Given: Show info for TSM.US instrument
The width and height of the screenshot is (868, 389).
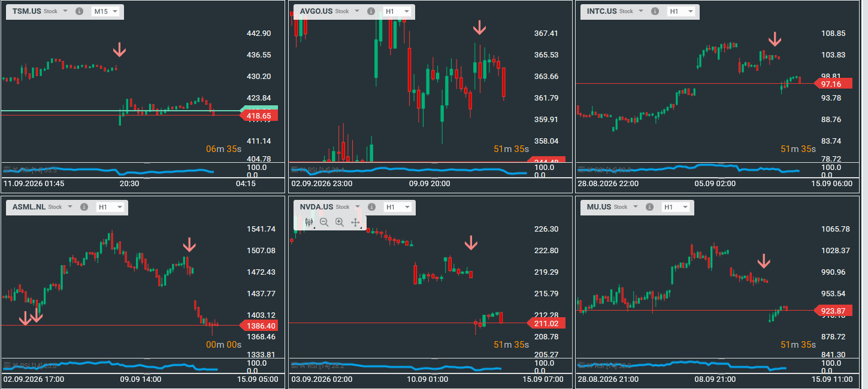Looking at the screenshot, I should click(x=80, y=11).
